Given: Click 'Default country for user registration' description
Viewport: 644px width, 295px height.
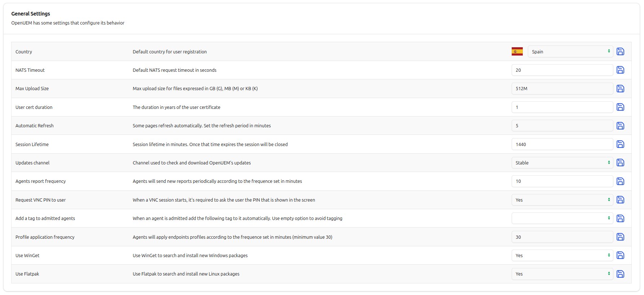Looking at the screenshot, I should [170, 52].
